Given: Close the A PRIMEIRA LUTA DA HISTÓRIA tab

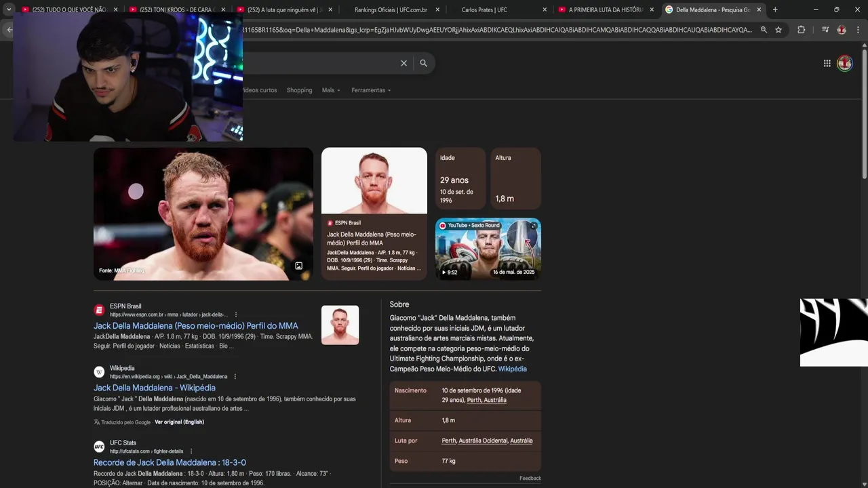Looking at the screenshot, I should tap(652, 9).
